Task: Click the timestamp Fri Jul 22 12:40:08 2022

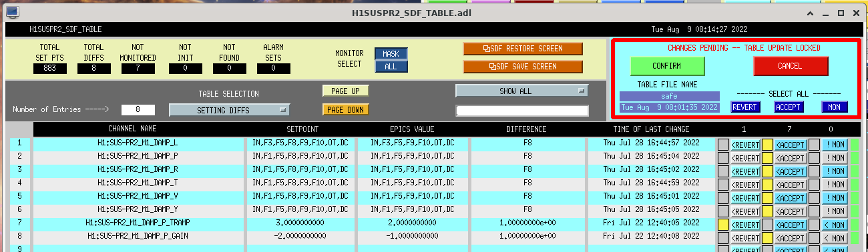Action: coord(651,236)
